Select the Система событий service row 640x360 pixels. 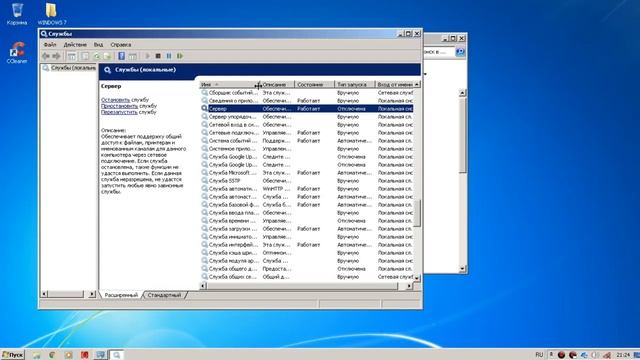(307, 140)
